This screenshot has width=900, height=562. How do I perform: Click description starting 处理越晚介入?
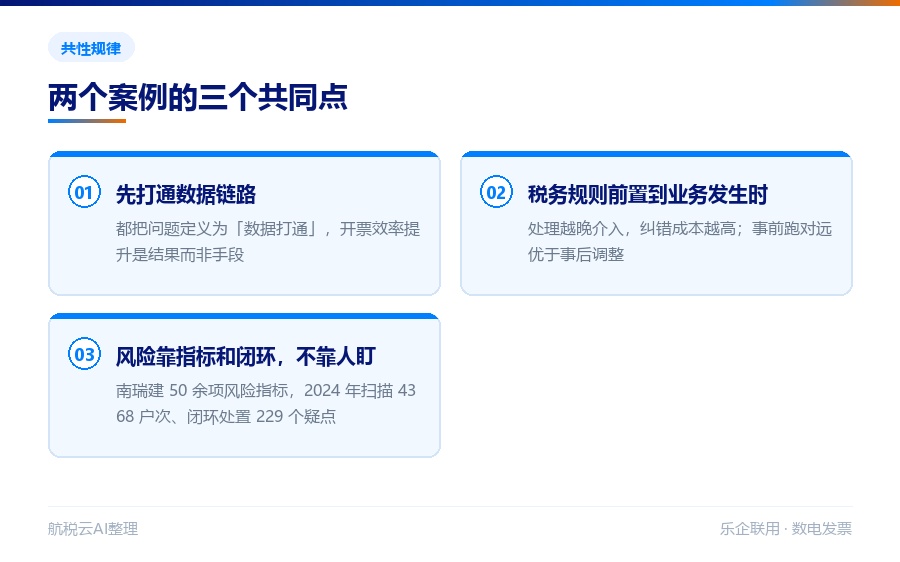tap(680, 242)
